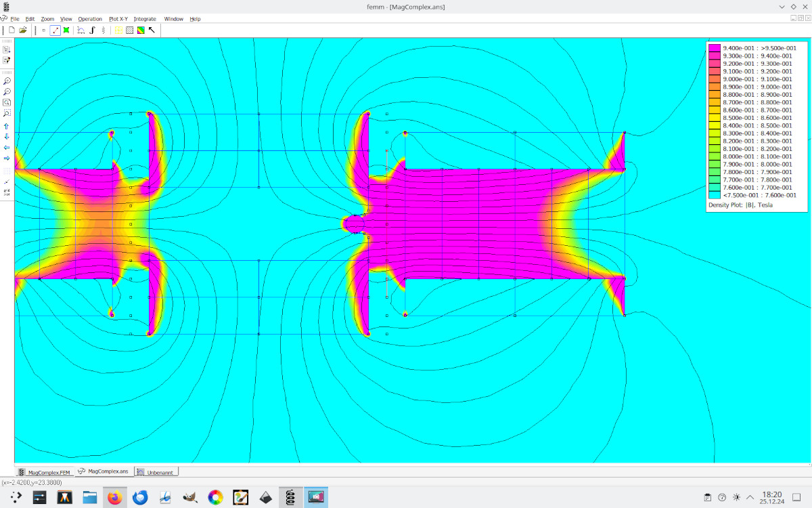Viewport: 812px width, 508px height.
Task: Open GIMP from the taskbar
Action: (190, 498)
